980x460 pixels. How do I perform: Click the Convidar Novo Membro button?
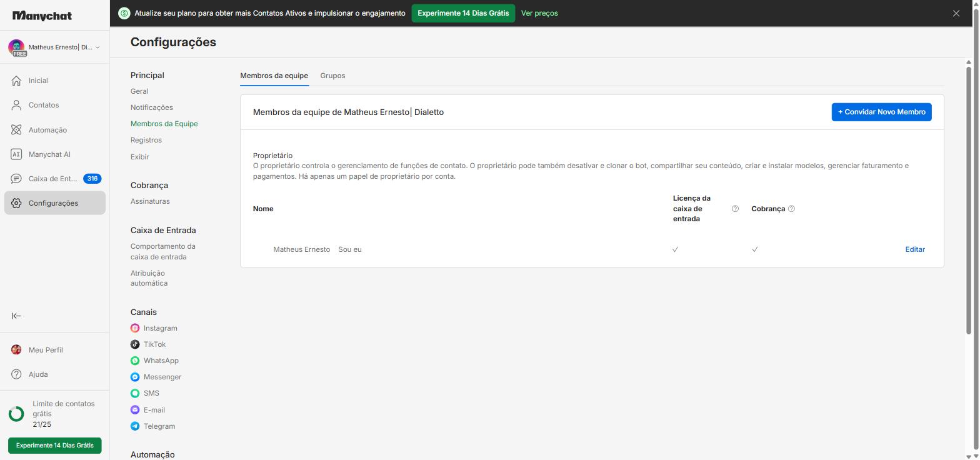coord(881,112)
